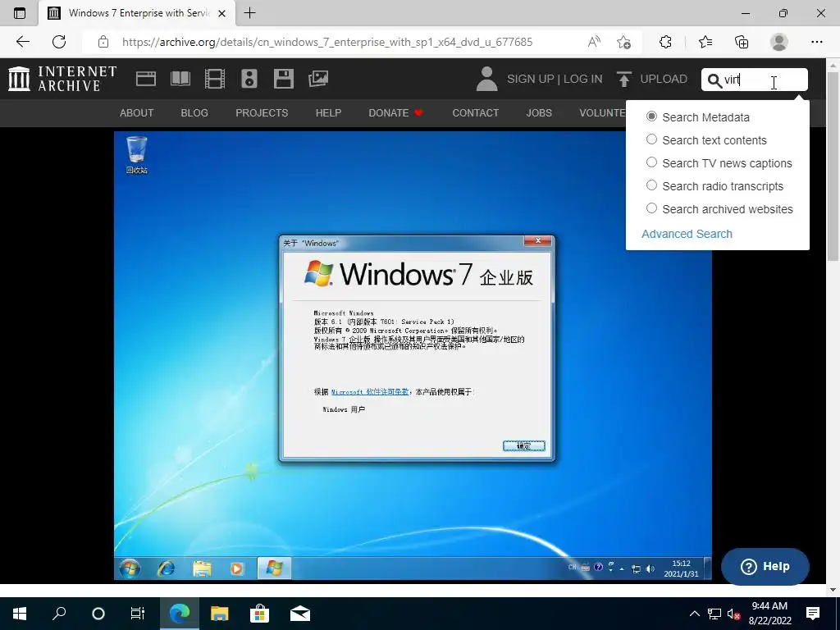Click scrollbar down arrow

pyautogui.click(x=833, y=590)
